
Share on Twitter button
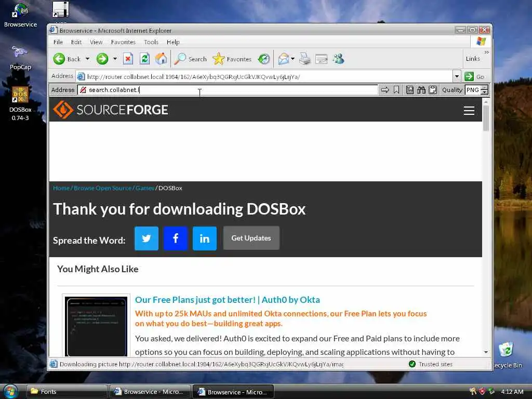[146, 238]
